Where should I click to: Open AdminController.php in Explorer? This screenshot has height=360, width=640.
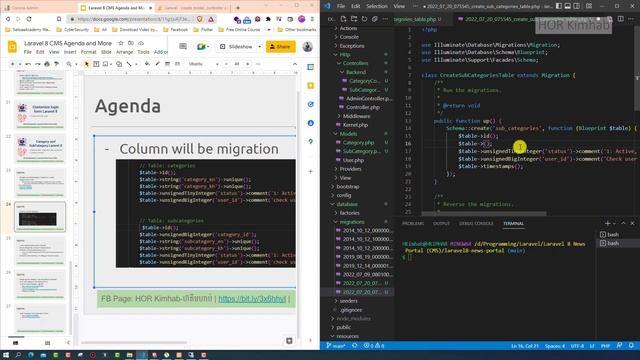[369, 98]
